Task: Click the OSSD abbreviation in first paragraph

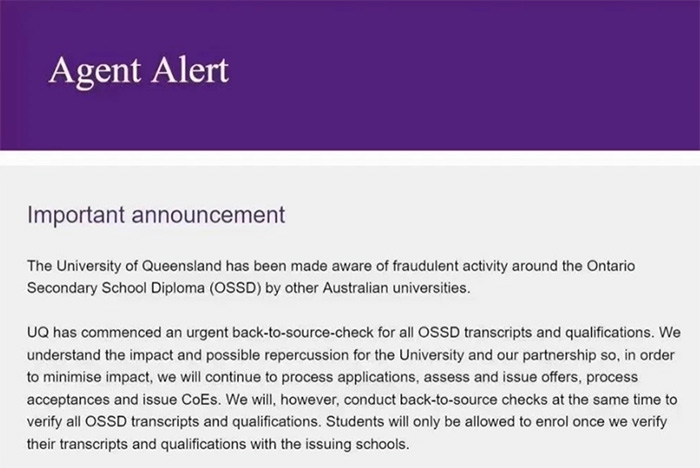Action: click(x=236, y=288)
